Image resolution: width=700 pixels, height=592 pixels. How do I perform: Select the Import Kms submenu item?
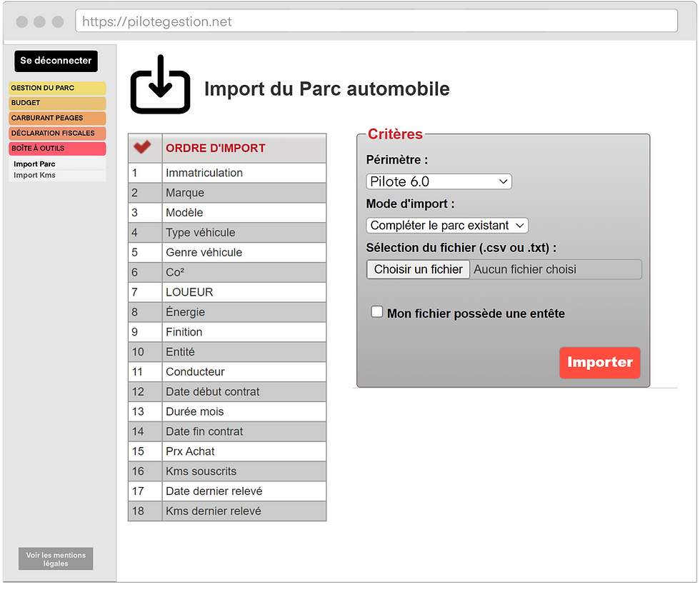(x=34, y=175)
